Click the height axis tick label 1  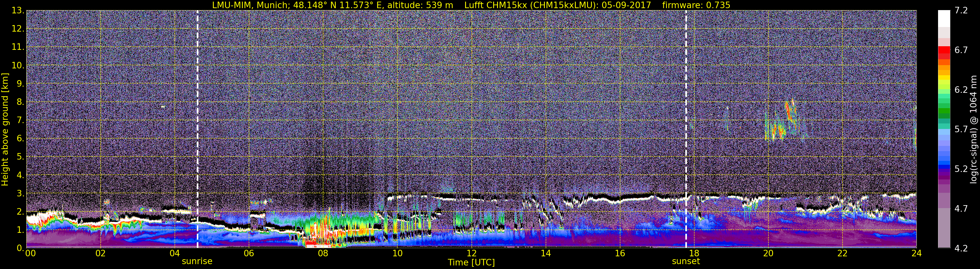20,230
